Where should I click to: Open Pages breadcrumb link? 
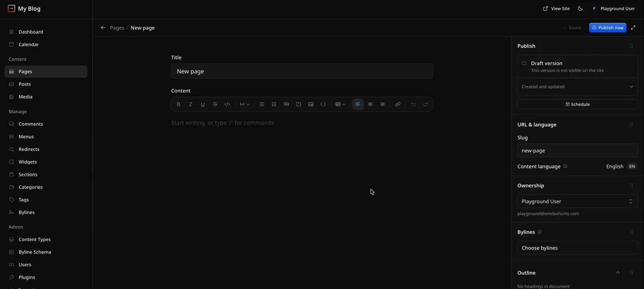117,28
